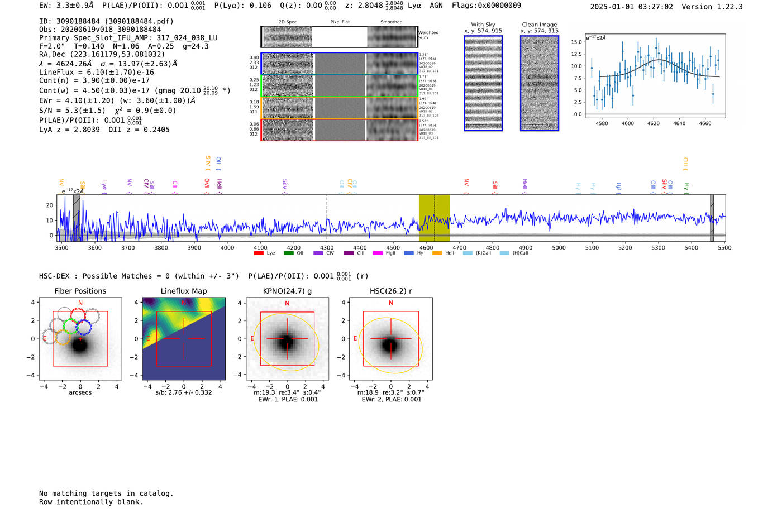Open the emission line Gaussian fit plot

655,76
